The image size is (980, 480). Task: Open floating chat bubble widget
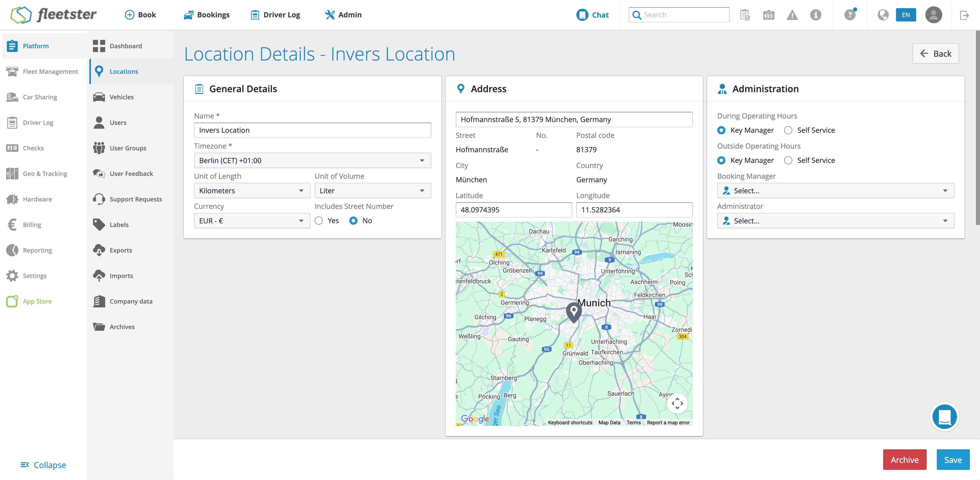click(944, 416)
